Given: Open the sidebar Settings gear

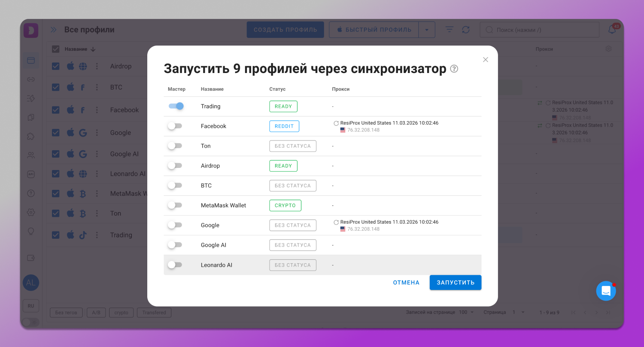Looking at the screenshot, I should click(30, 212).
